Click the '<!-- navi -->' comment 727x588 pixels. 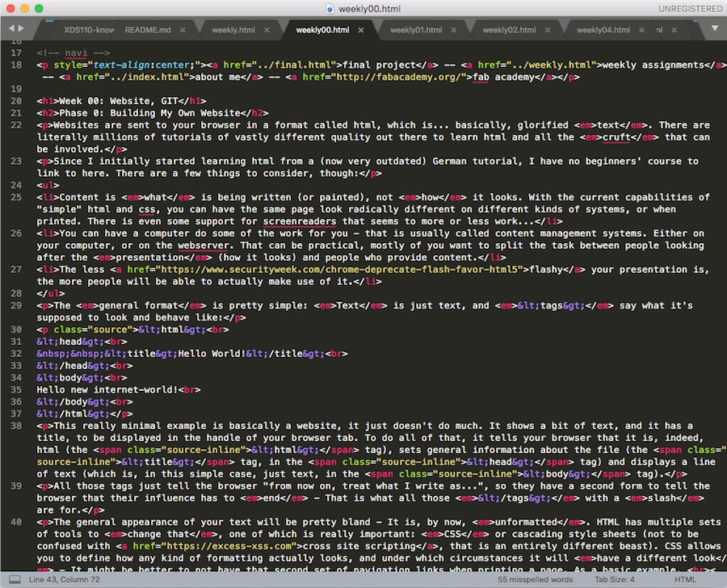(x=74, y=52)
